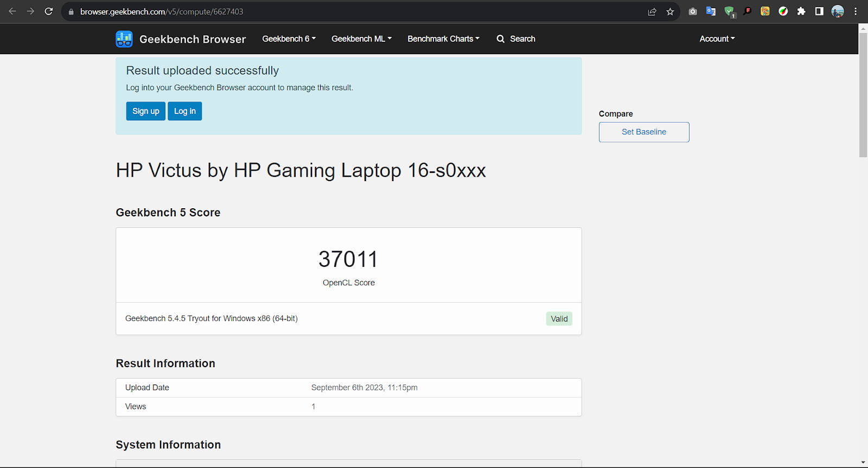The width and height of the screenshot is (868, 468).
Task: Click the 'Log into your Geekbench Browser account' text
Action: (240, 87)
